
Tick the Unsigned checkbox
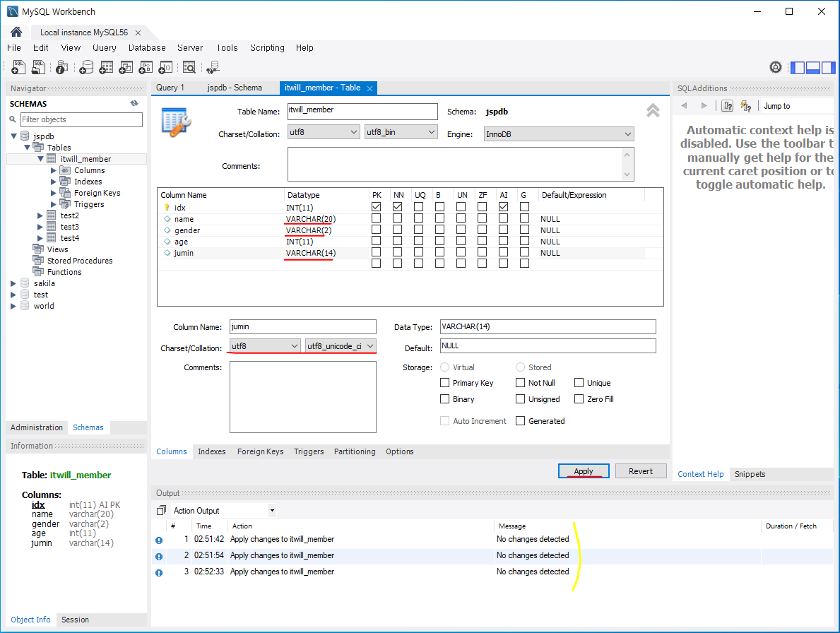520,398
